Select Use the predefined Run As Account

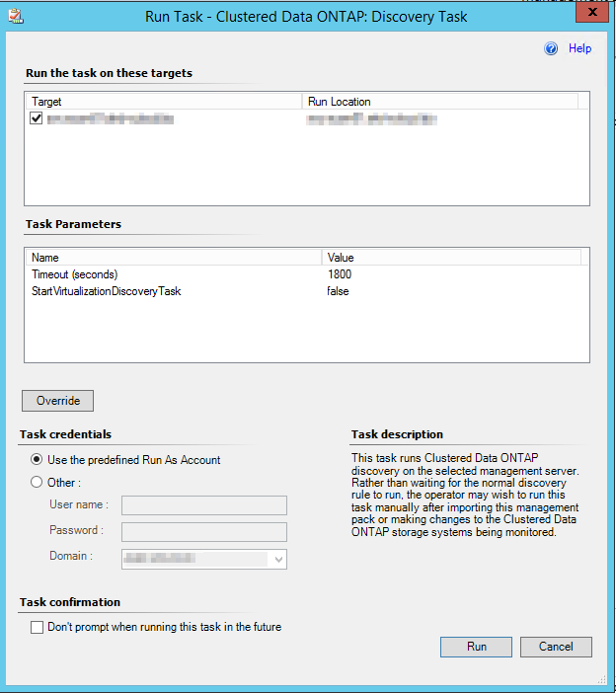tap(37, 460)
